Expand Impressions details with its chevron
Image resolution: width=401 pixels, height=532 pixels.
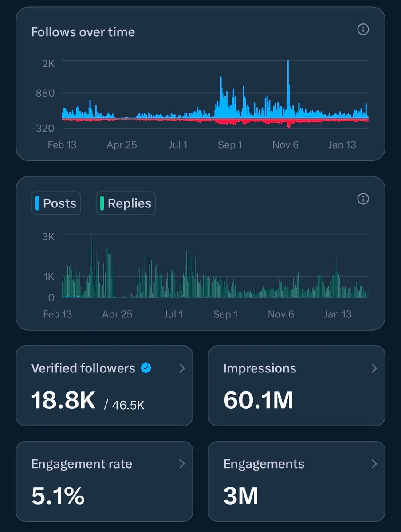tap(374, 368)
